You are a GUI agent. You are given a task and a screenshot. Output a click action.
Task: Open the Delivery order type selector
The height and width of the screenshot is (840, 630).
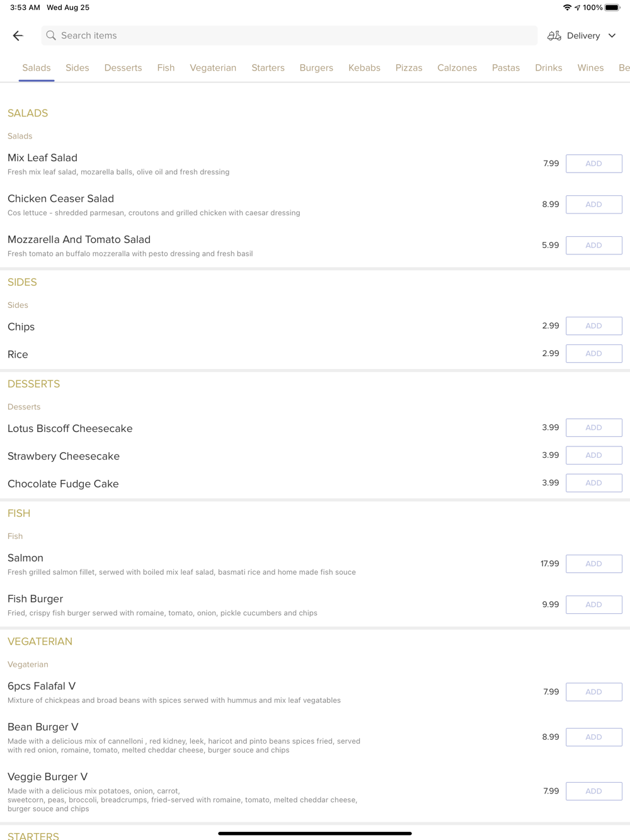(x=581, y=36)
